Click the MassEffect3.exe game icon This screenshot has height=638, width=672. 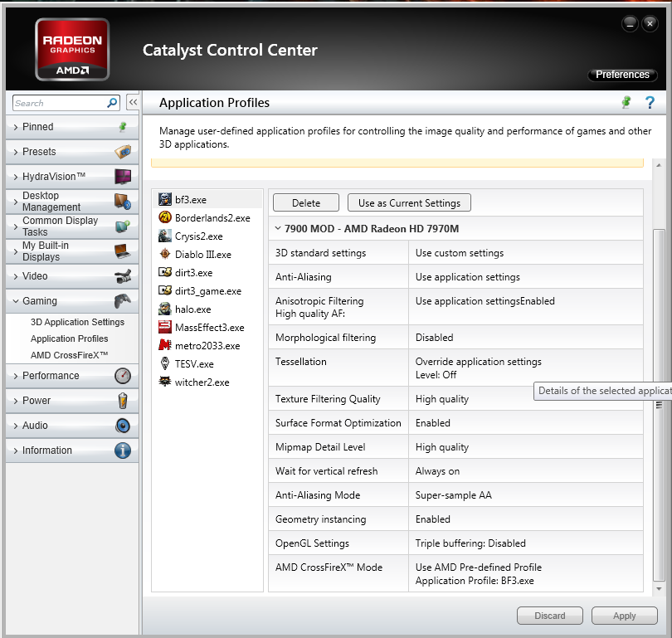tap(165, 327)
